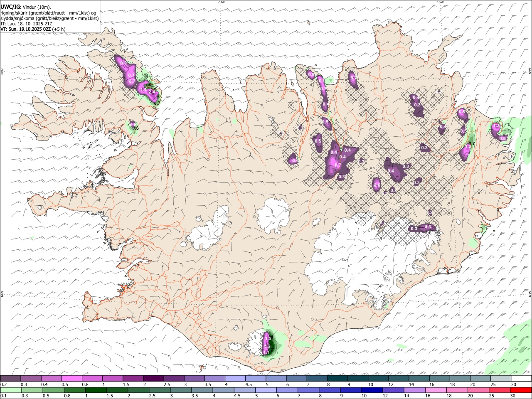Pick lower legend swatch starting at 0.3

pyautogui.click(x=32, y=390)
